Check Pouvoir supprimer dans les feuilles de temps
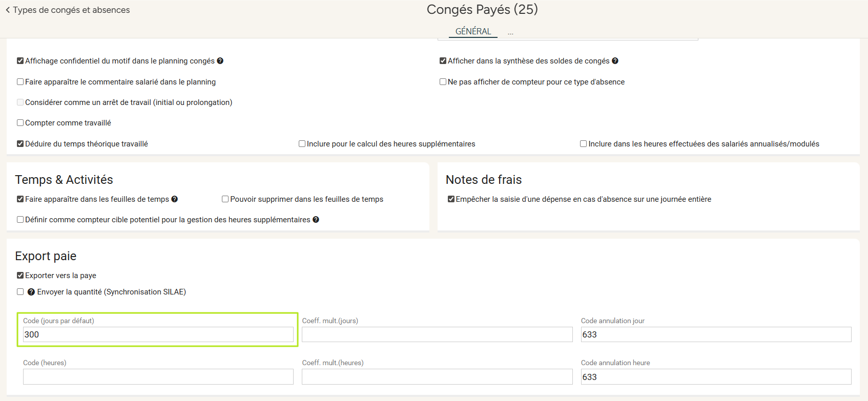 pyautogui.click(x=225, y=199)
